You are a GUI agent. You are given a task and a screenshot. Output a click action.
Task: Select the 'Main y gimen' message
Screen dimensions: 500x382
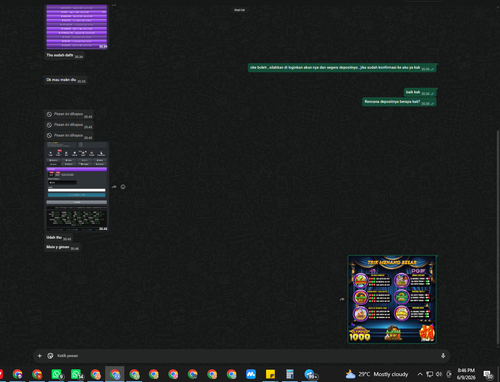pyautogui.click(x=62, y=247)
